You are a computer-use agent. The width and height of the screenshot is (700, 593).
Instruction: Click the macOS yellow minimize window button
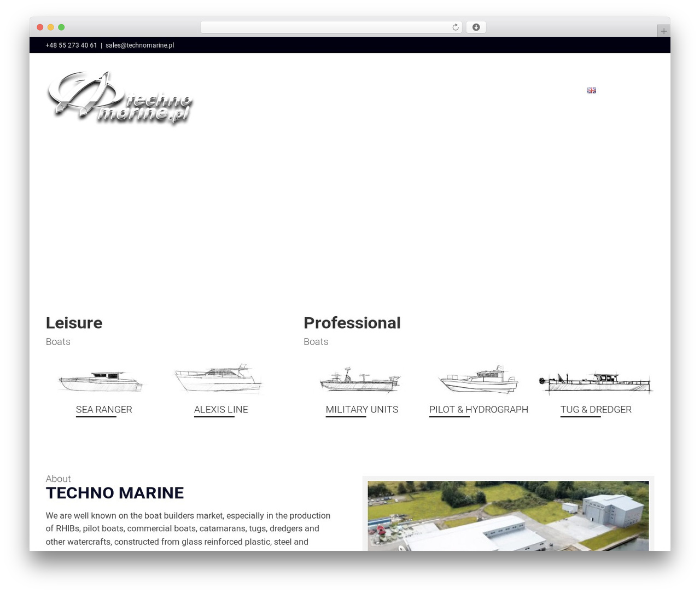pos(51,27)
